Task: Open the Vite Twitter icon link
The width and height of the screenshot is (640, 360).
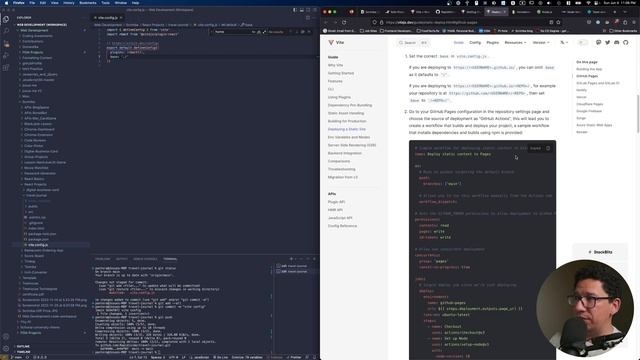Action: pos(607,42)
